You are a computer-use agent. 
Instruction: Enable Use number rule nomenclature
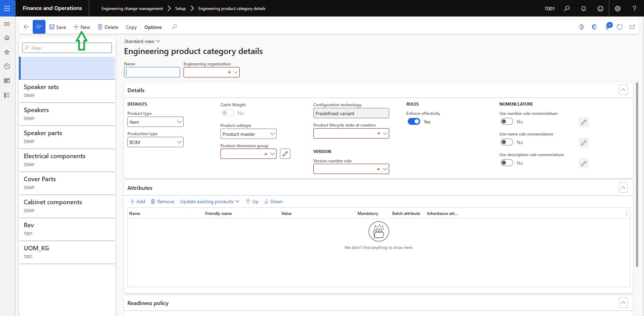click(x=507, y=121)
